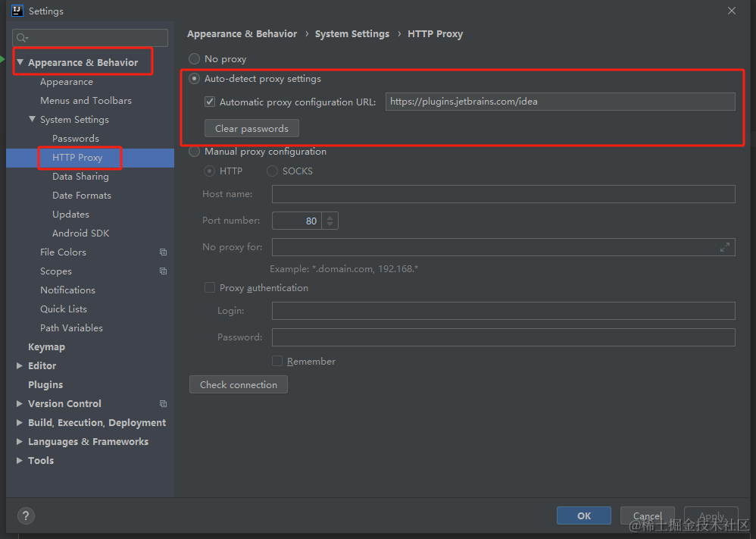Click the project-level icon beside Version Control
The image size is (756, 539).
164,403
